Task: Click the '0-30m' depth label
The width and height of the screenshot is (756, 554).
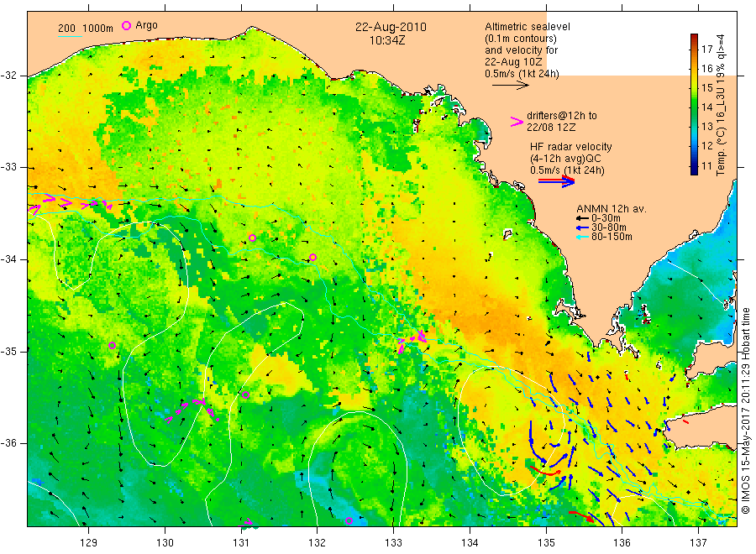Action: 606,218
